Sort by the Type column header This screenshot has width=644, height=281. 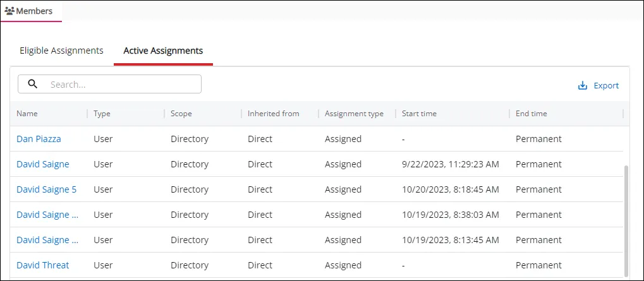pyautogui.click(x=102, y=114)
